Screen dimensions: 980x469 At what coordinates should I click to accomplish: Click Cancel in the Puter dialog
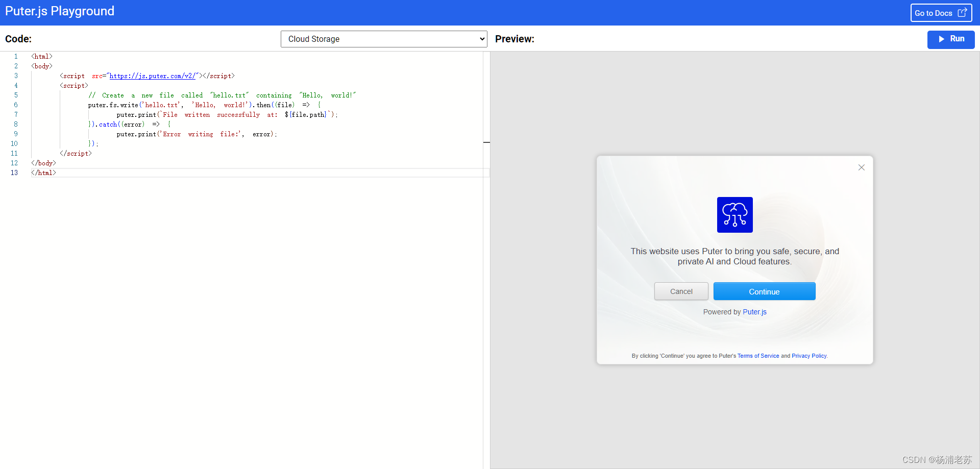click(681, 291)
